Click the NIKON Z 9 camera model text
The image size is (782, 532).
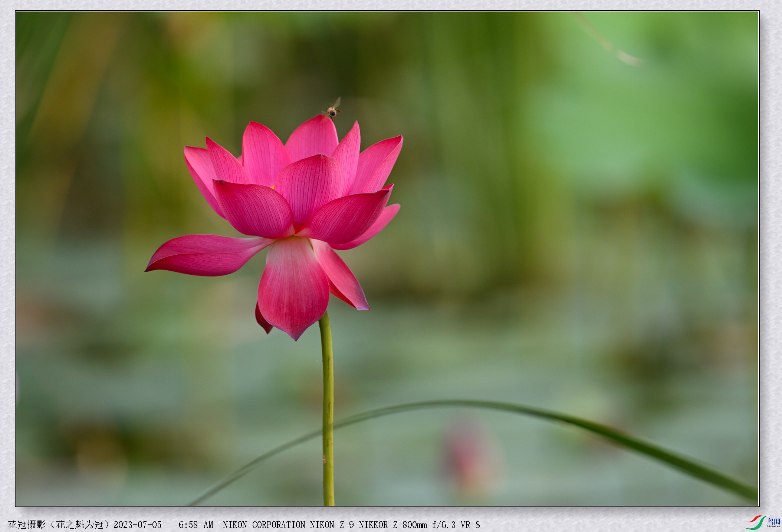332,525
